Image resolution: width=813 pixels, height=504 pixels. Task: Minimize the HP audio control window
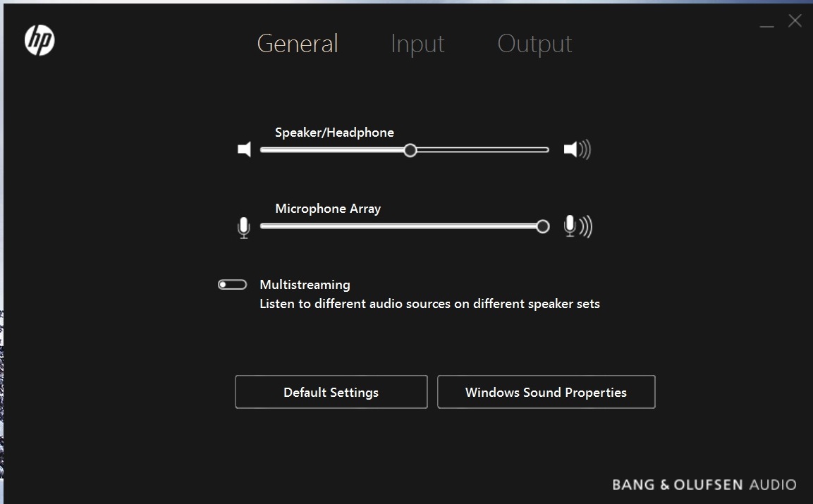767,24
